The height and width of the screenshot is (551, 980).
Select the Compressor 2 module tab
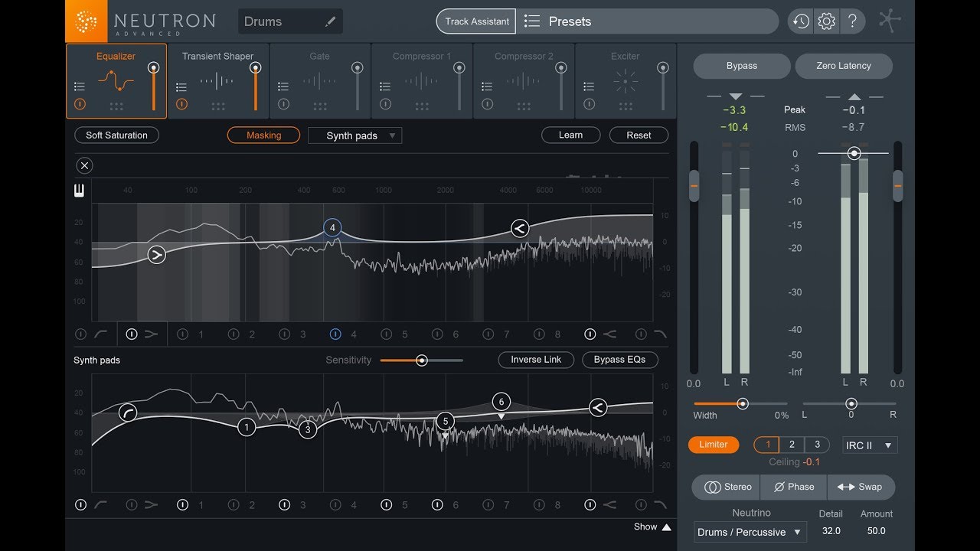coord(524,81)
